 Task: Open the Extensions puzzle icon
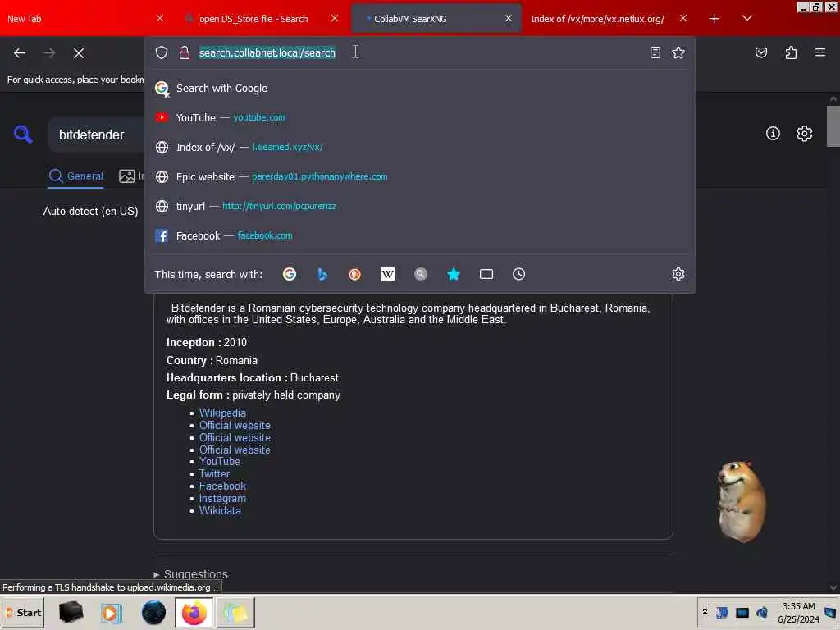point(791,52)
